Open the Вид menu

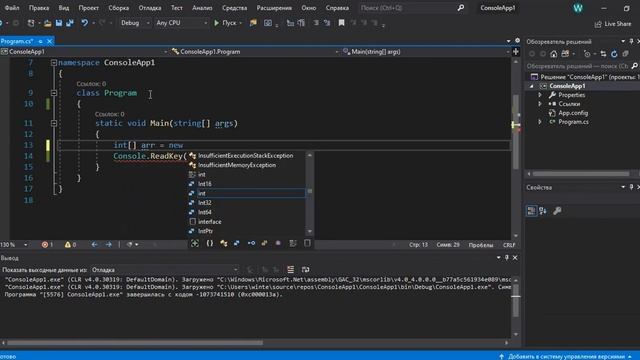[64, 8]
